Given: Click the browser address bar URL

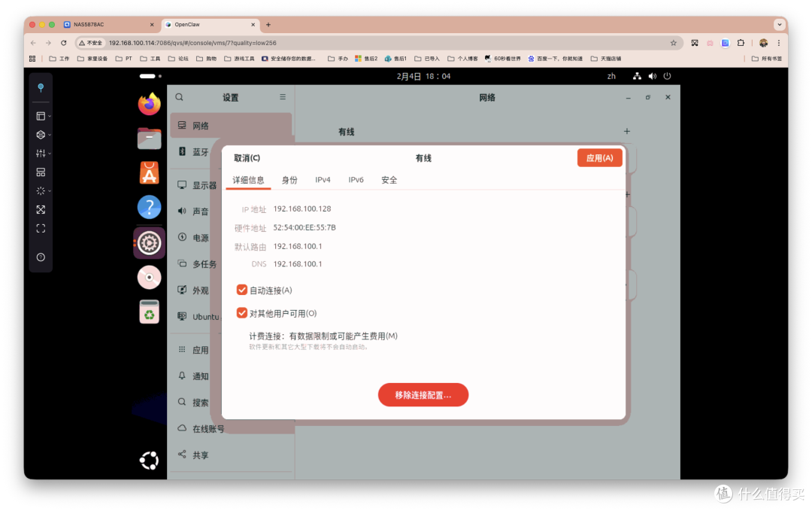Looking at the screenshot, I should click(x=192, y=43).
